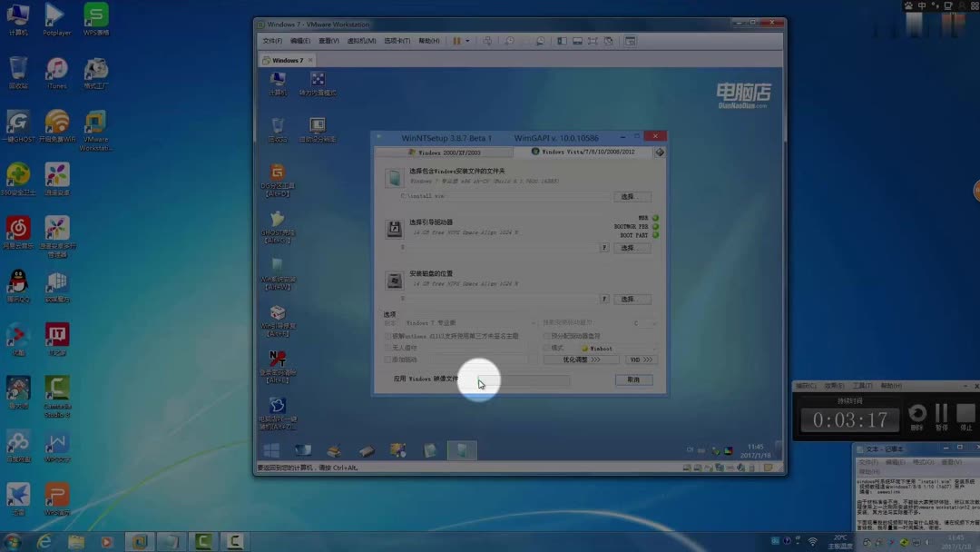This screenshot has width=980, height=552.
Task: Enter full screen mode via VMware toolbar icon
Action: (x=578, y=41)
